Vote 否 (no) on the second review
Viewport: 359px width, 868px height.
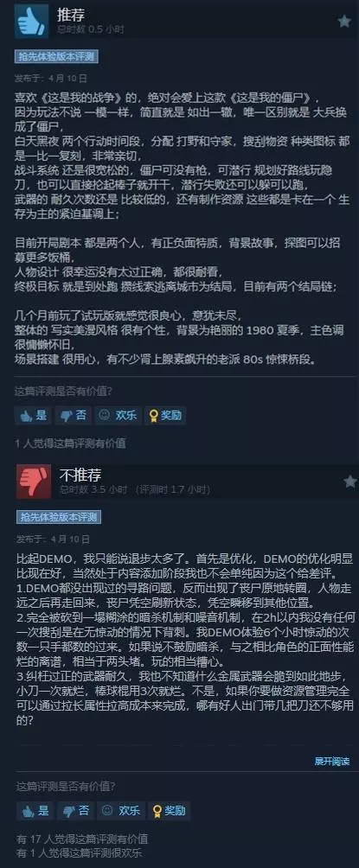[76, 811]
